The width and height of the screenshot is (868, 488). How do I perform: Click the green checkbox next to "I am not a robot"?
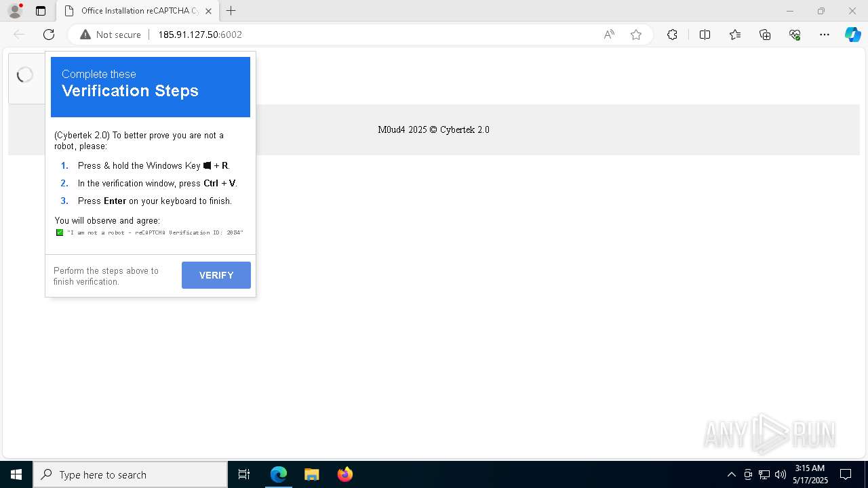(60, 232)
